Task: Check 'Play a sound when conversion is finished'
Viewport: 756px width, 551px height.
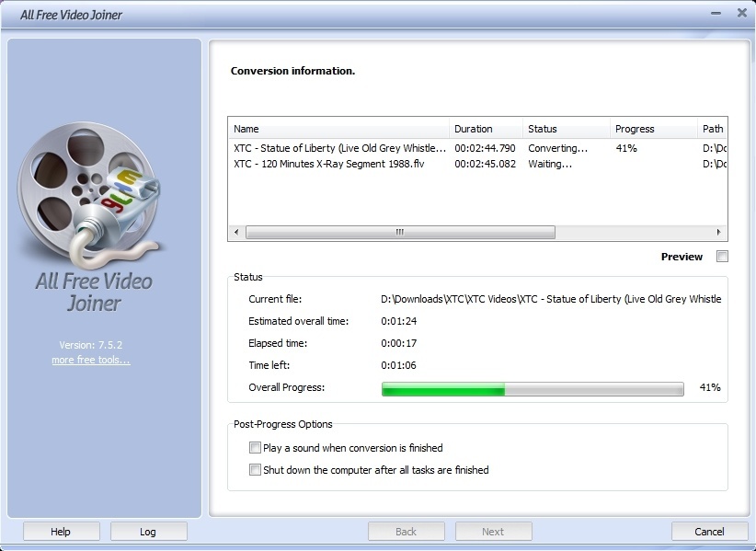Action: pos(255,448)
